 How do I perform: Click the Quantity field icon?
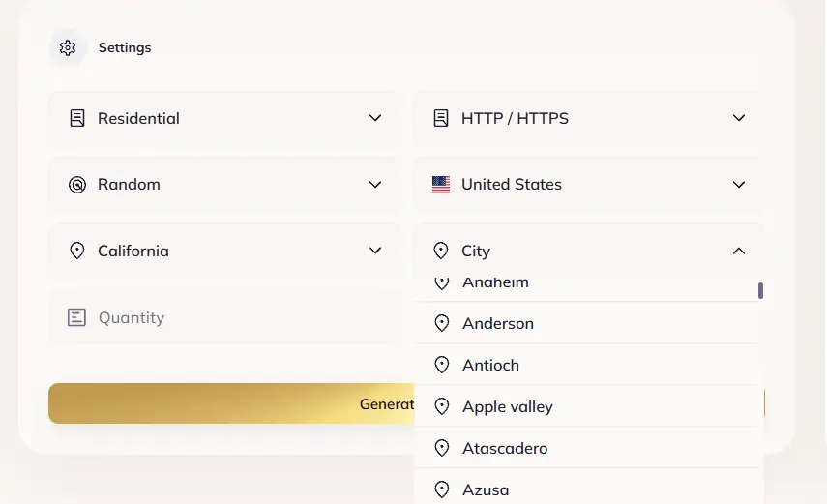[77, 317]
